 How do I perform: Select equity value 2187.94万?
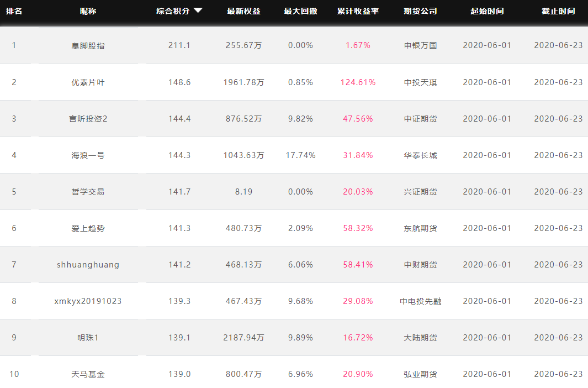coord(243,338)
